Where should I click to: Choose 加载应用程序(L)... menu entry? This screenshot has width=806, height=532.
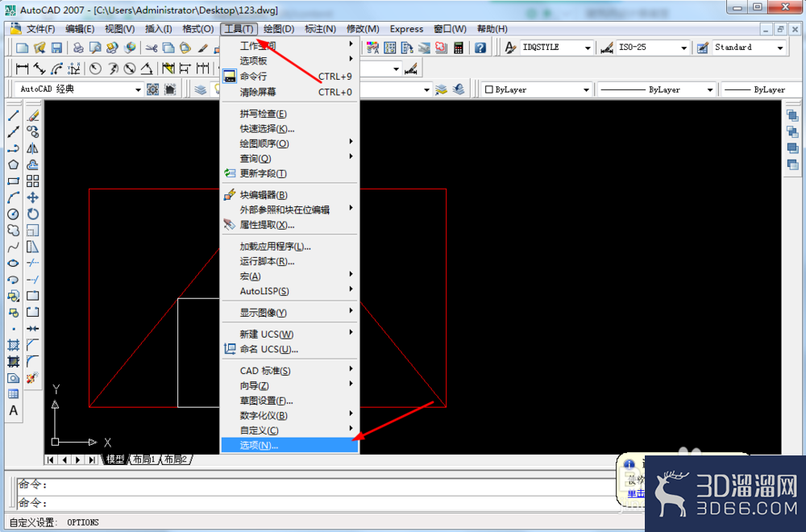290,246
